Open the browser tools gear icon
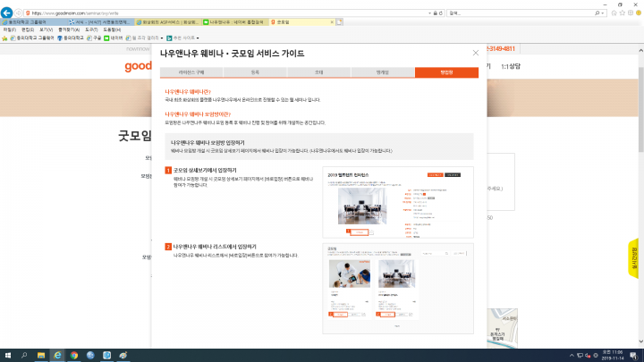 click(631, 13)
